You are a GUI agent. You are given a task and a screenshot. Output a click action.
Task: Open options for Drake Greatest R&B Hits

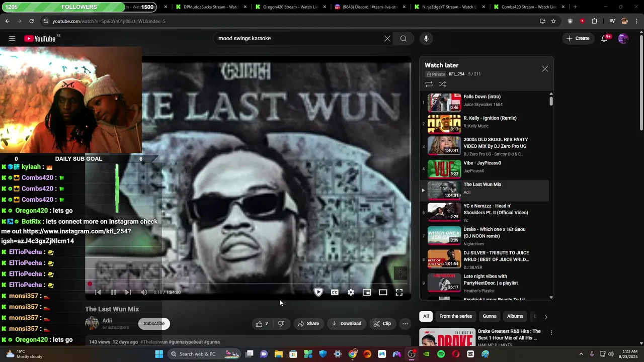551,332
